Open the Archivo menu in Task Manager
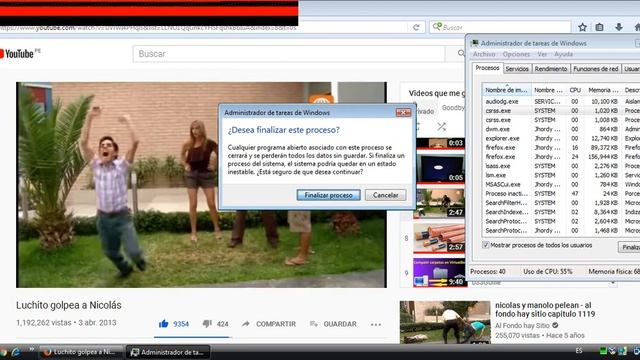The height and width of the screenshot is (360, 640). [x=484, y=54]
